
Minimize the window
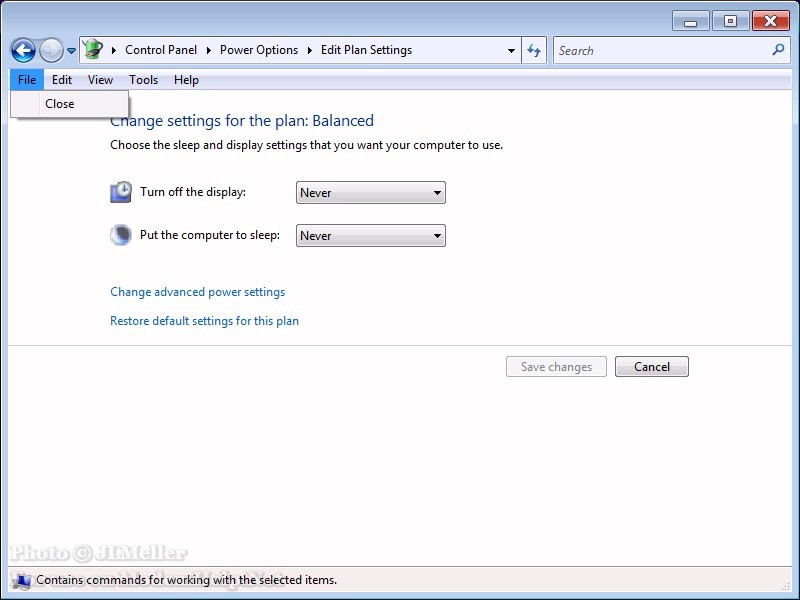pos(690,21)
